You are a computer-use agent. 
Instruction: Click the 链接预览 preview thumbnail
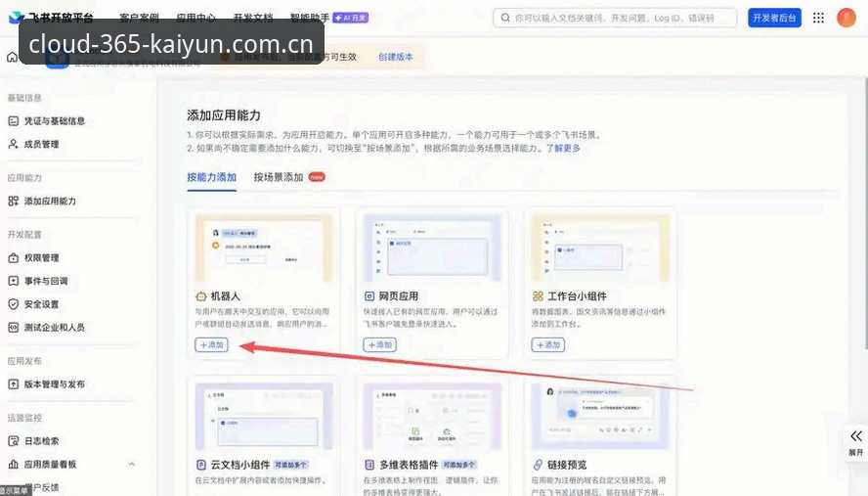(600, 416)
